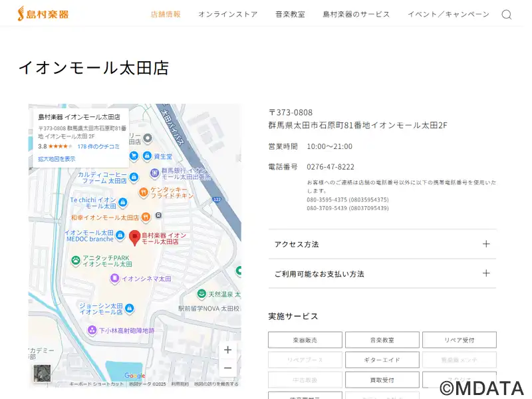Zoom in on the map
Viewport: 532px width, 399px height.
coord(227,350)
